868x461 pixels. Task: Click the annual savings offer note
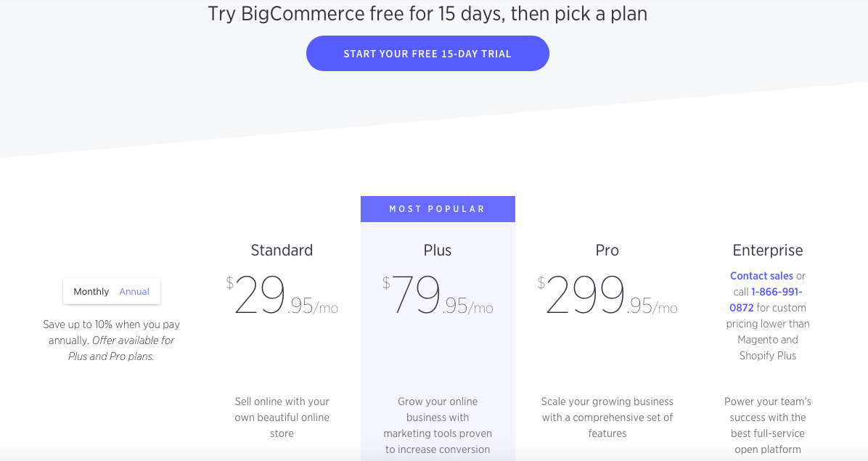coord(111,340)
